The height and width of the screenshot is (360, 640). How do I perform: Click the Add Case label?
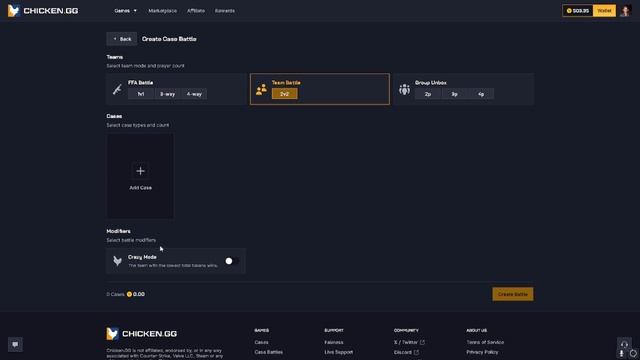coord(140,188)
